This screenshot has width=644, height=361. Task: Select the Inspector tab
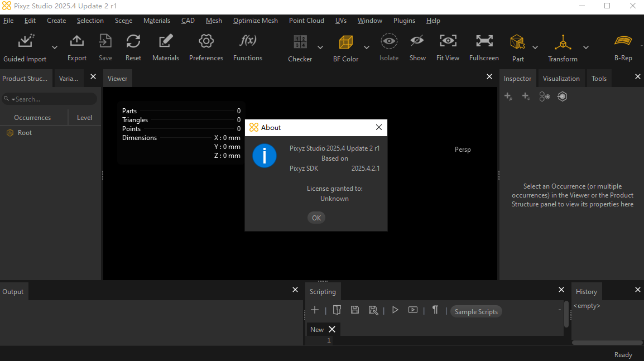[517, 79]
